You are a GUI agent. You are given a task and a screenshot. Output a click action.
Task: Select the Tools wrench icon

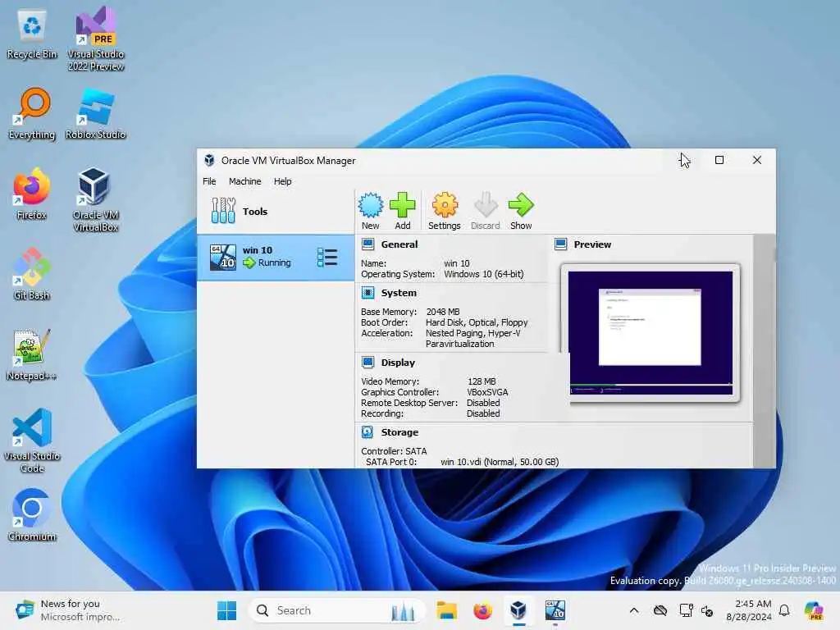pyautogui.click(x=223, y=211)
